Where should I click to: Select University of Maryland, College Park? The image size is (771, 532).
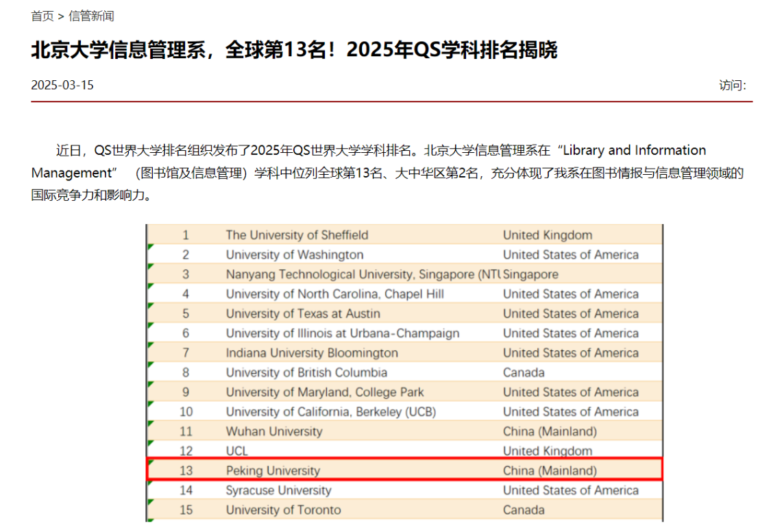coord(325,392)
